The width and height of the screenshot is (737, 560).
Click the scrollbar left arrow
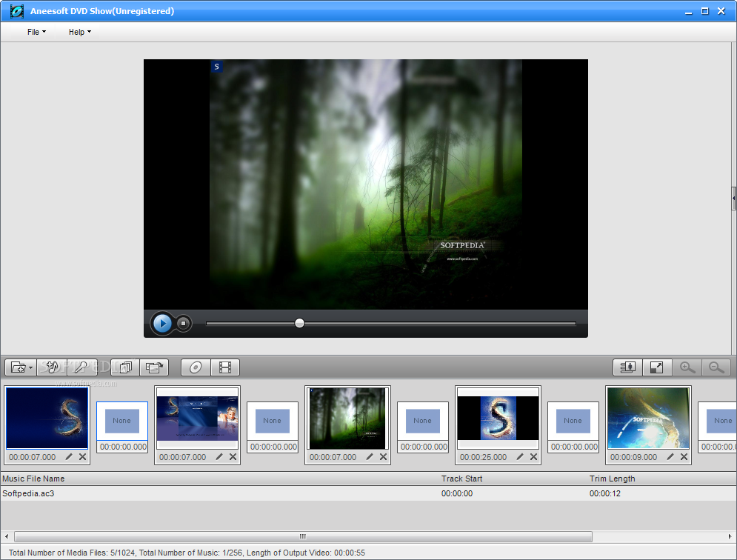(7, 536)
